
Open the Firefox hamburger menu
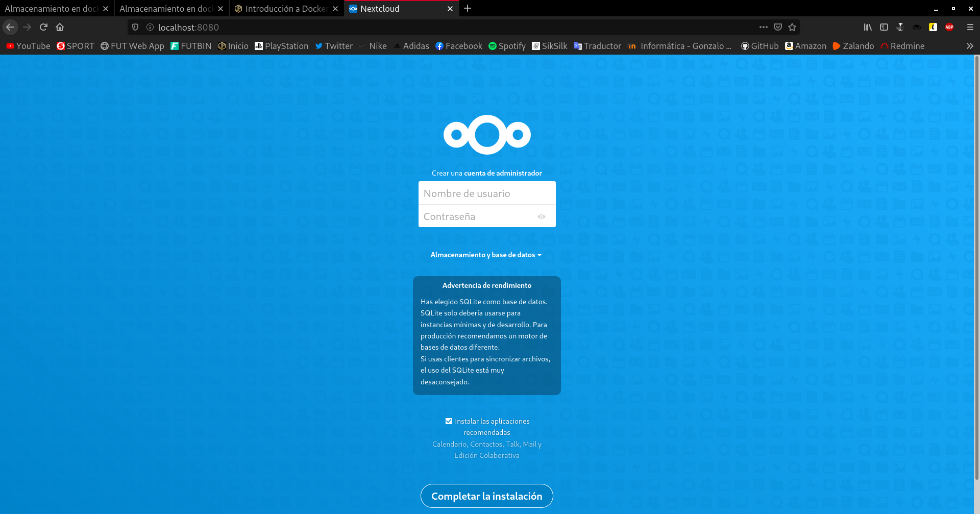[970, 27]
